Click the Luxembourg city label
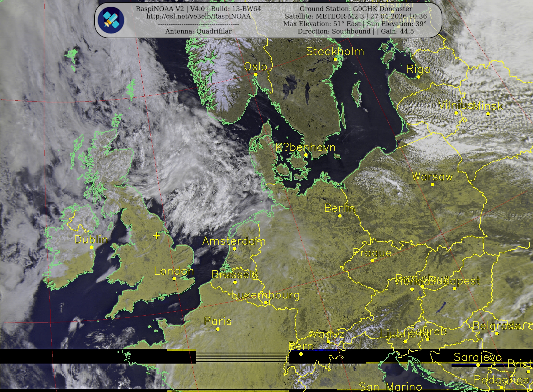Image resolution: width=533 pixels, height=392 pixels. point(266,295)
